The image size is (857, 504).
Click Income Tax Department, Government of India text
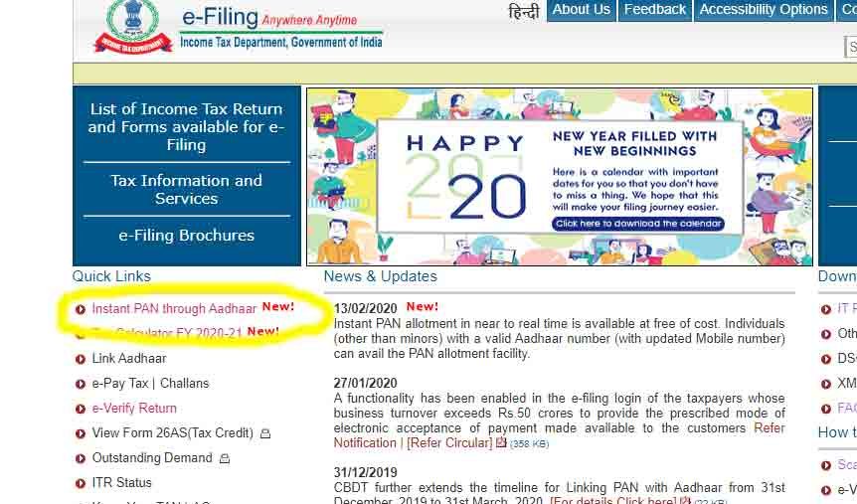coord(281,43)
